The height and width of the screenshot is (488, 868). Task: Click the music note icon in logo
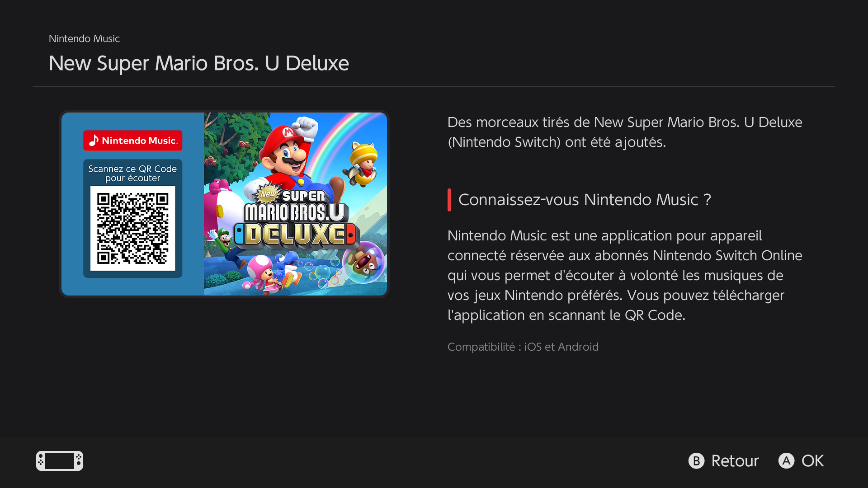pos(94,141)
